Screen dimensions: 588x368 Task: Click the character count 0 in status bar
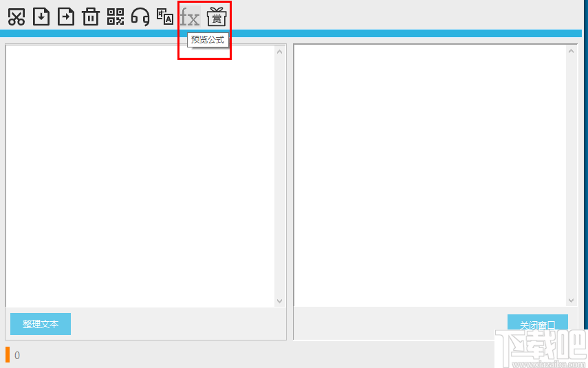coord(17,355)
